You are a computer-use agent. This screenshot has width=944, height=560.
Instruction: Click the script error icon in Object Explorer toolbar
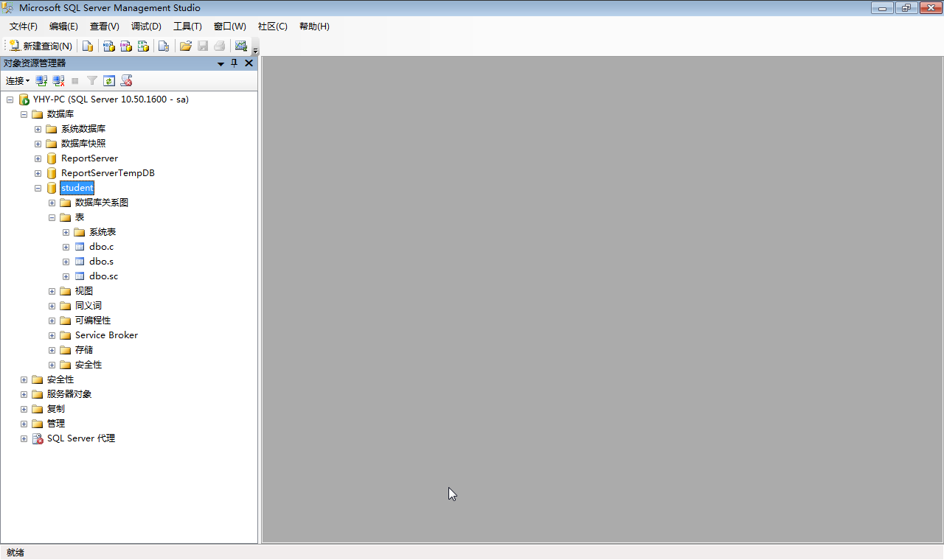point(126,80)
